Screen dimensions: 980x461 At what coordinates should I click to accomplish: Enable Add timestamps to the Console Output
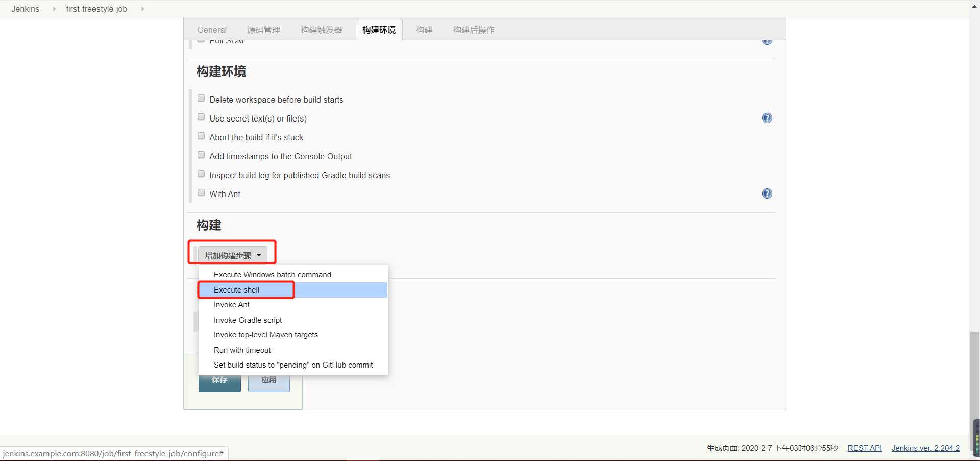click(x=201, y=155)
